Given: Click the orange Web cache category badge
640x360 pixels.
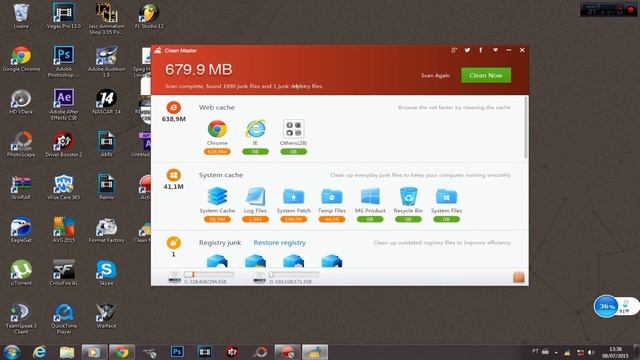Looking at the screenshot, I should point(173,108).
